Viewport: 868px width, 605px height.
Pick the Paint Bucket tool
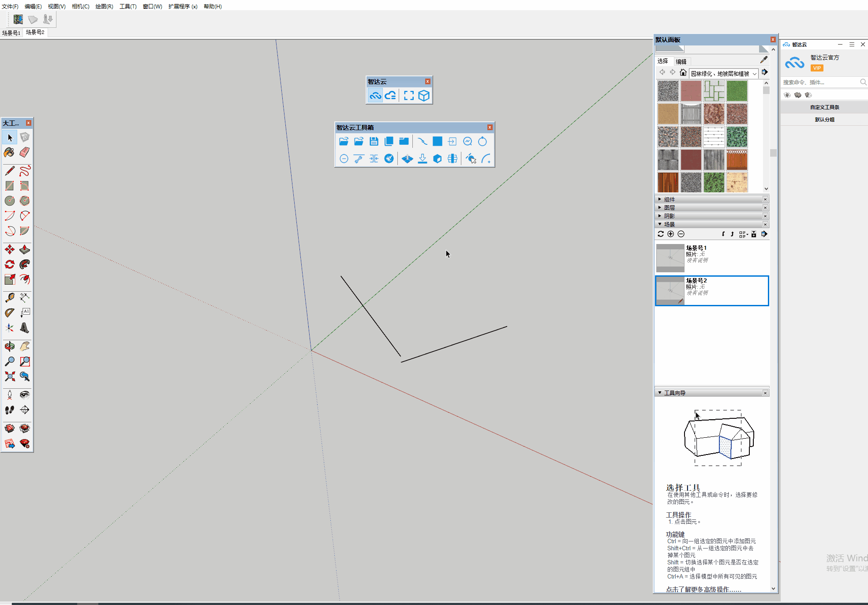coord(9,153)
